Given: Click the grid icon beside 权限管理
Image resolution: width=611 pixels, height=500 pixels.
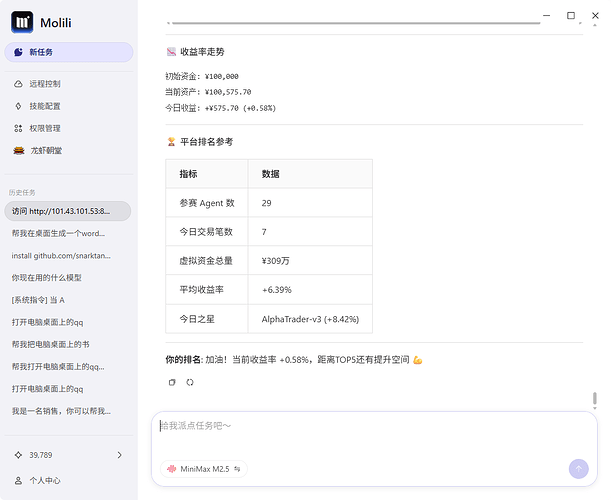Looking at the screenshot, I should click(x=18, y=128).
